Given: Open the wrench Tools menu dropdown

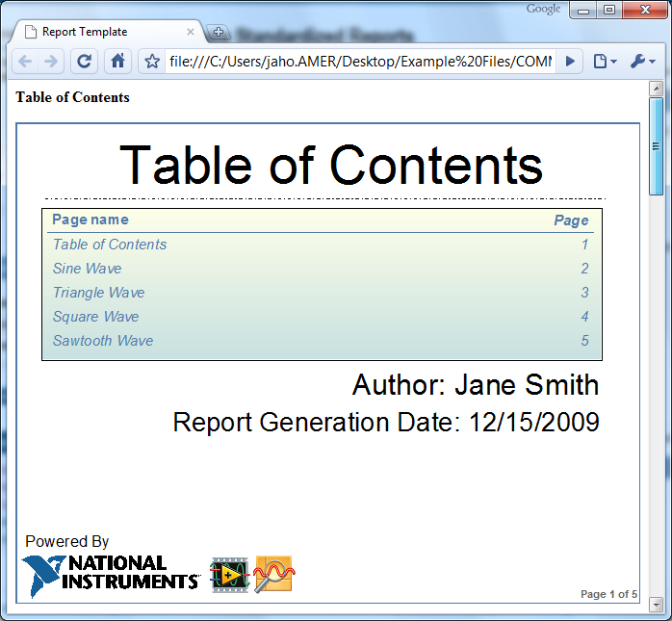Looking at the screenshot, I should (x=642, y=61).
